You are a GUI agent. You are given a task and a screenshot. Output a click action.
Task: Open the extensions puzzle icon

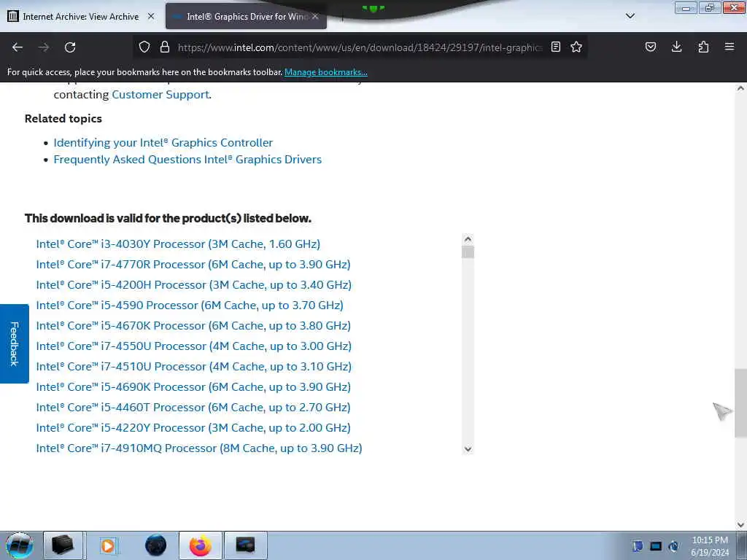tap(703, 47)
